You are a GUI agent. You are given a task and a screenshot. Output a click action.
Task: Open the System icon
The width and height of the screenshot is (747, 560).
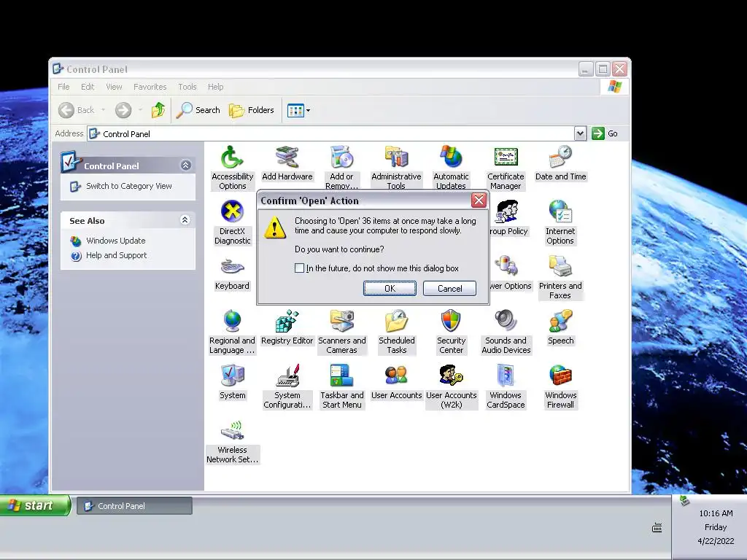coord(232,382)
